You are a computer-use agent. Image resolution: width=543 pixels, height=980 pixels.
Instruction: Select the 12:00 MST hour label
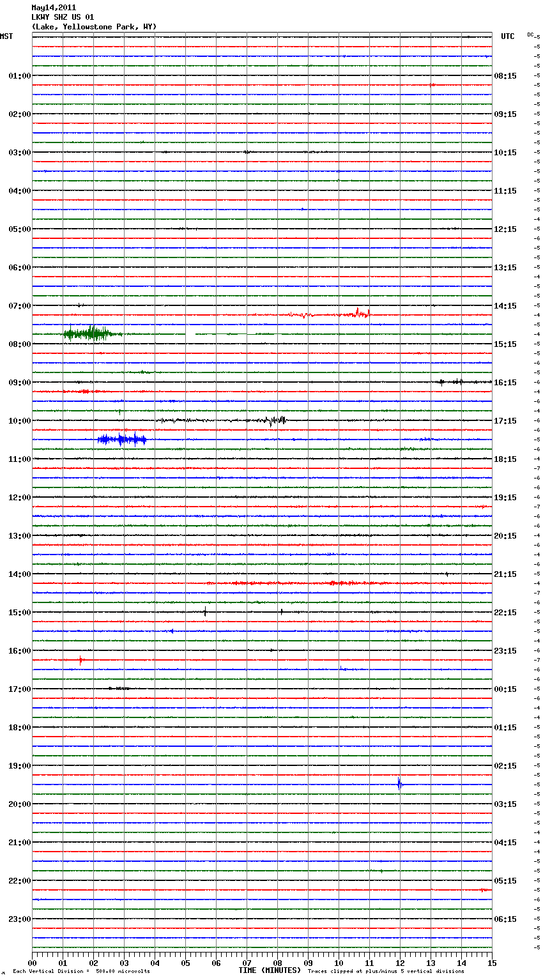pos(20,498)
